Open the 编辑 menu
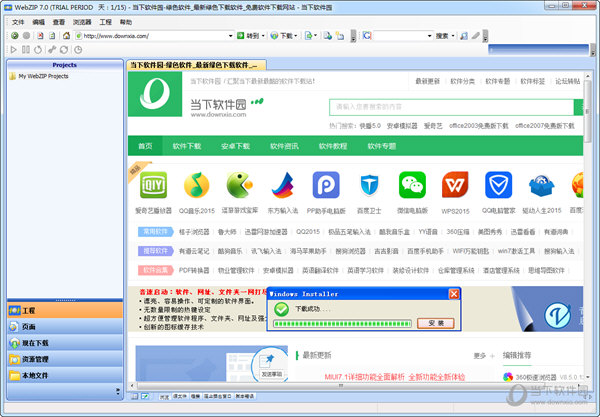This screenshot has height=417, width=600. pyautogui.click(x=38, y=22)
